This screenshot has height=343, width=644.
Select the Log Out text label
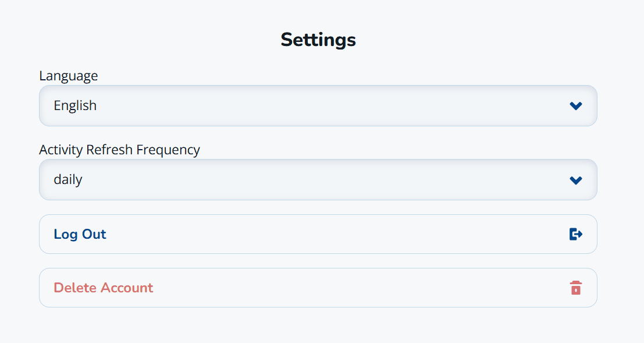[x=80, y=234]
